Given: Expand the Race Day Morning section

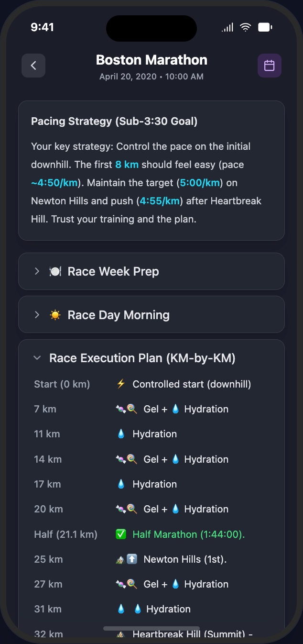Looking at the screenshot, I should (x=37, y=314).
